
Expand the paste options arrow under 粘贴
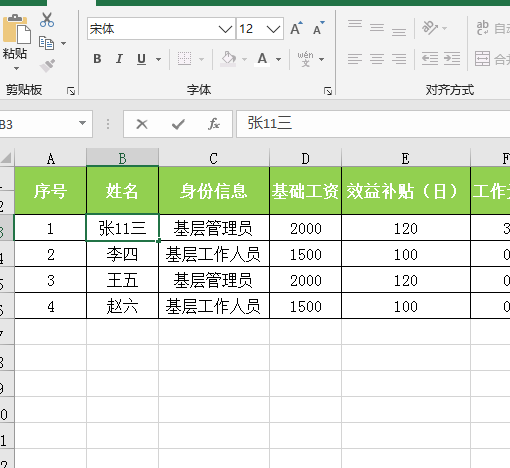pos(16,69)
